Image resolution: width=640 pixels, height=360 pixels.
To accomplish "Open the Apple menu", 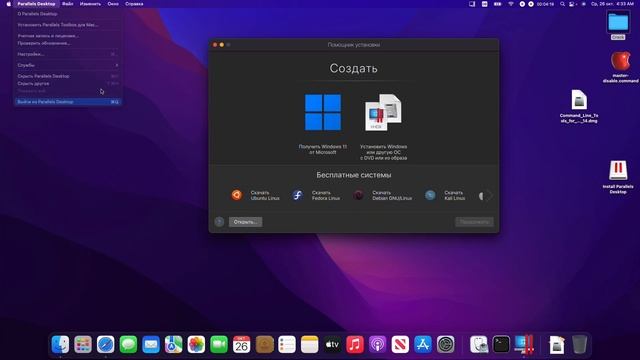I will tap(8, 4).
